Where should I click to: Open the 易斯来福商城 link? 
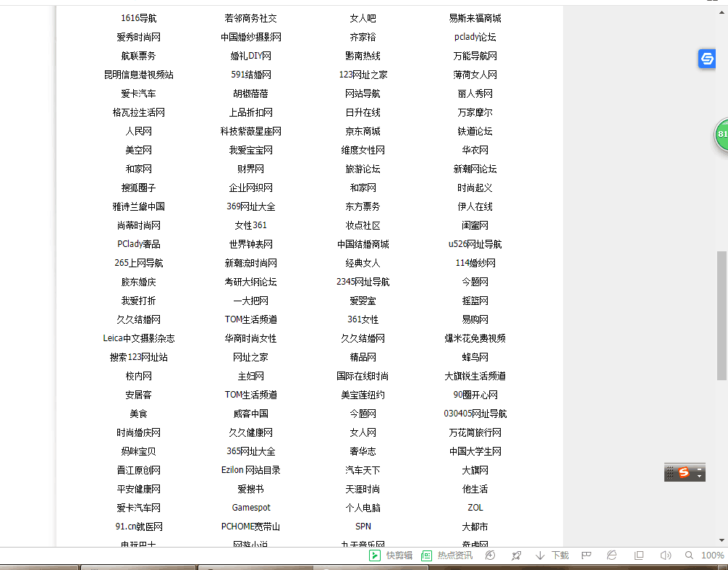point(475,18)
